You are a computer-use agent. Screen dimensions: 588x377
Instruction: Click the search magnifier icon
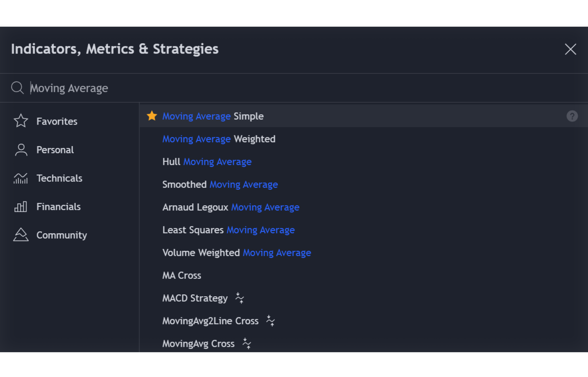tap(17, 88)
